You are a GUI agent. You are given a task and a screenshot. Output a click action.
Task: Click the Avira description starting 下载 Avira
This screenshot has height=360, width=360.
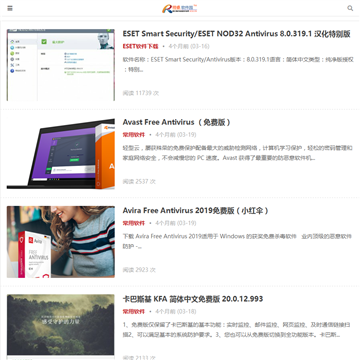[x=237, y=241]
